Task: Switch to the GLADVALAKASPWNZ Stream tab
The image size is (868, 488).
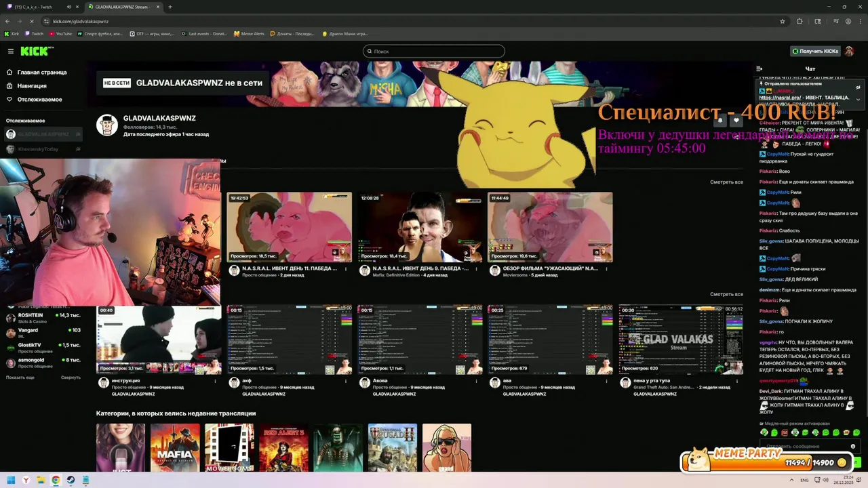Action: tap(122, 7)
